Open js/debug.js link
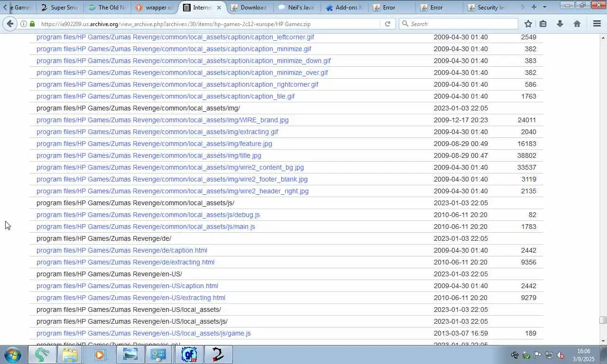This screenshot has width=607, height=364. tap(148, 215)
